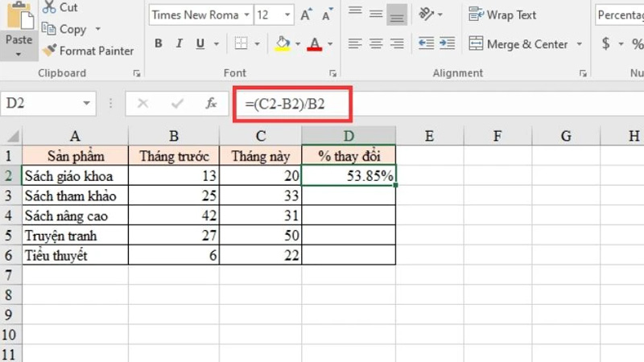Click the Select All corner triangle

[x=12, y=136]
